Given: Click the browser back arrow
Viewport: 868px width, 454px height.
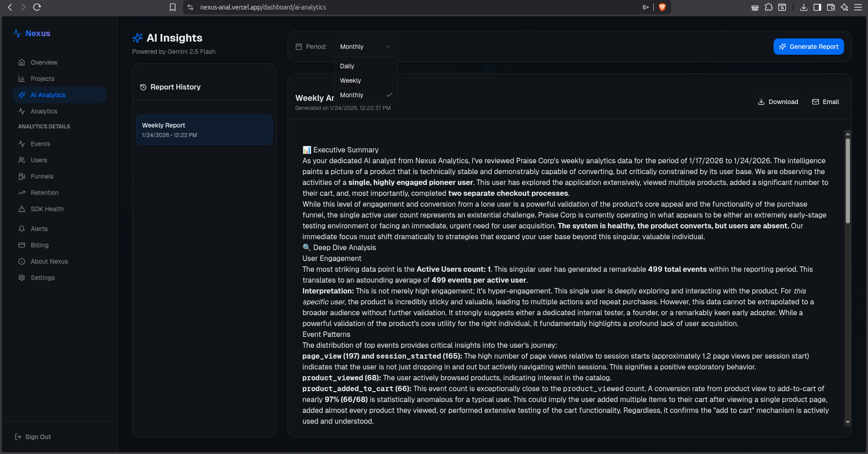Looking at the screenshot, I should coord(10,7).
